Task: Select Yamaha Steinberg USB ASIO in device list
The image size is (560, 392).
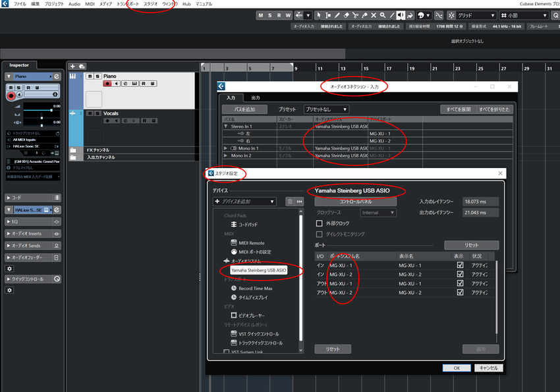Action: [x=258, y=270]
